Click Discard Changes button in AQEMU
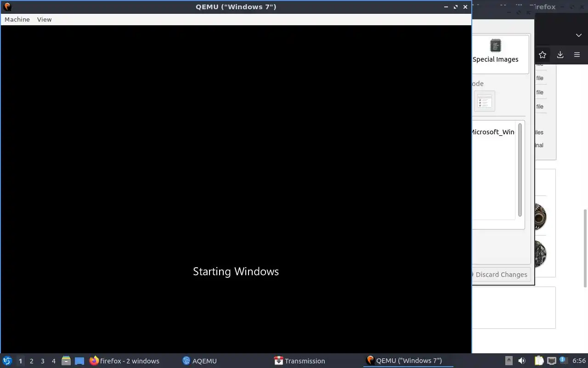588x368 pixels. tap(501, 275)
